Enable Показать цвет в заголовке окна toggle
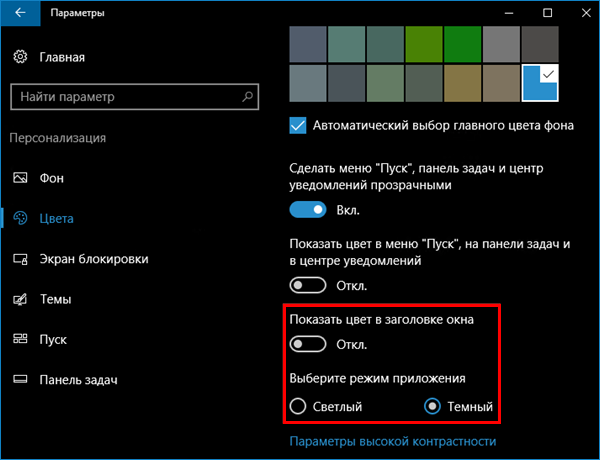Viewport: 600px width, 460px height. point(308,344)
